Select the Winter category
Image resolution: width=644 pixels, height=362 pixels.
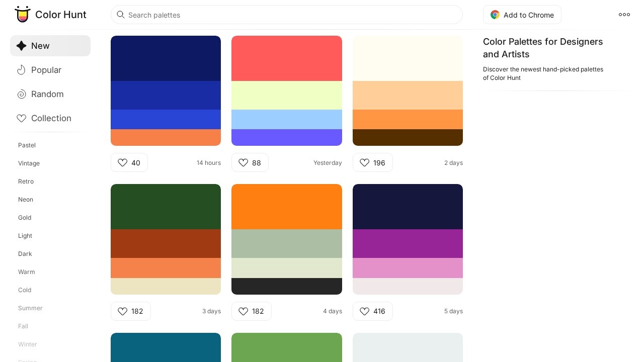28,344
